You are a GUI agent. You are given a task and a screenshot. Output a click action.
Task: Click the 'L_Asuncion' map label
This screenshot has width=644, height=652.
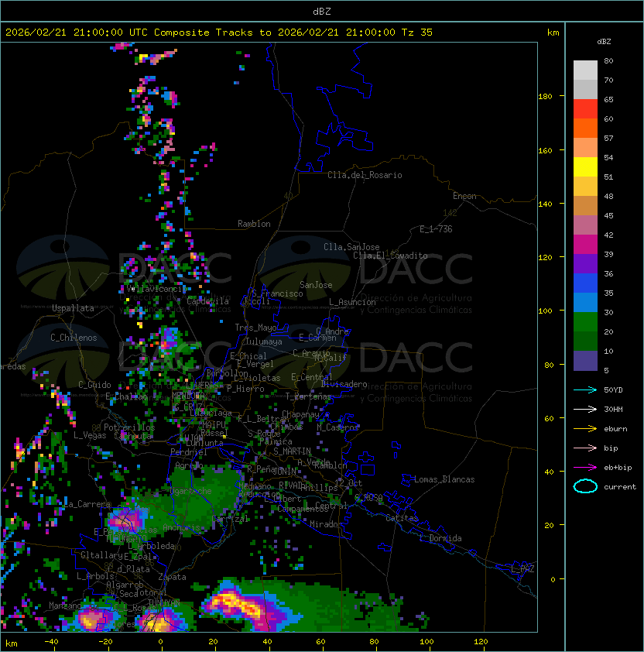(x=352, y=302)
